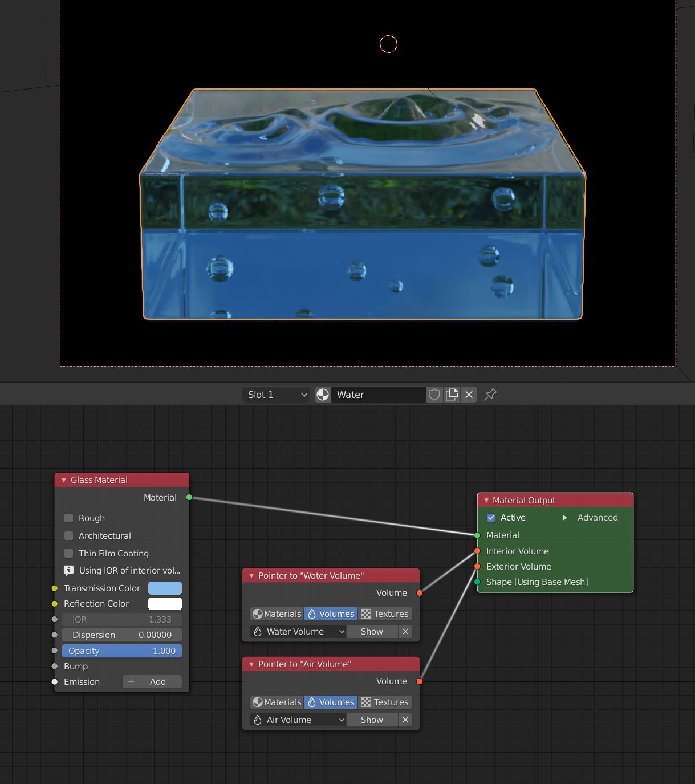Image resolution: width=695 pixels, height=784 pixels.
Task: Toggle the pin icon in node editor header
Action: point(490,395)
